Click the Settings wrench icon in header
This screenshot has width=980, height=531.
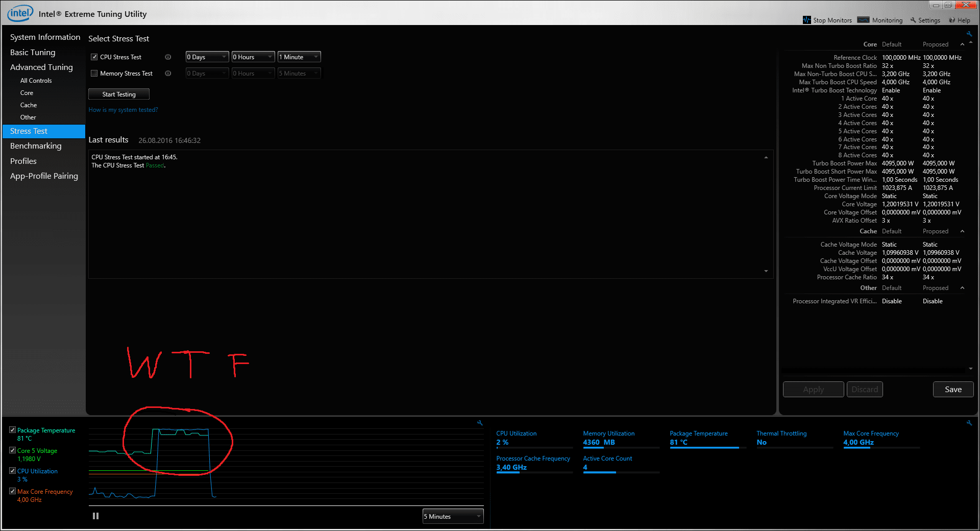pyautogui.click(x=913, y=20)
